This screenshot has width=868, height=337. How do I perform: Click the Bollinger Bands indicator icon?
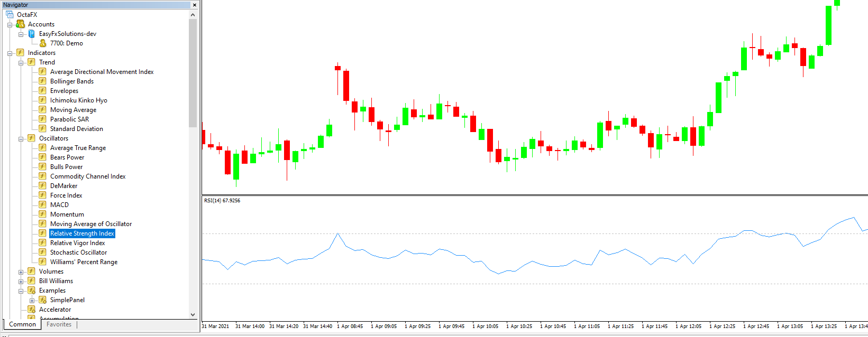[42, 81]
